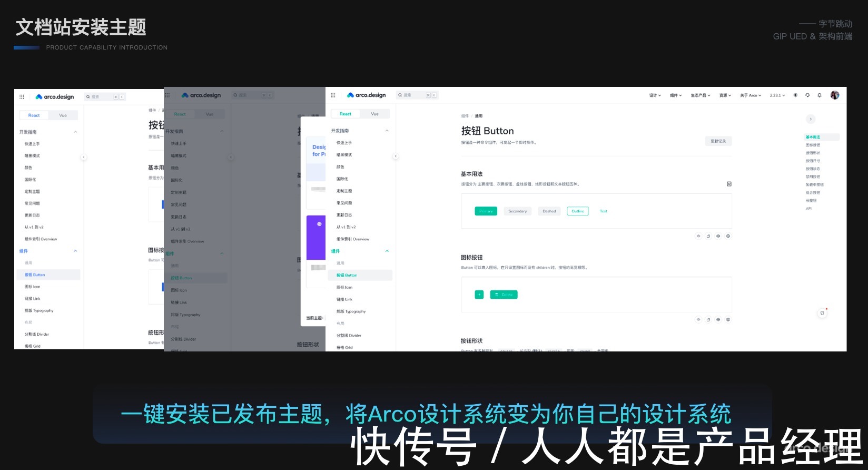
Task: Open notifications bell in the header
Action: pyautogui.click(x=820, y=95)
